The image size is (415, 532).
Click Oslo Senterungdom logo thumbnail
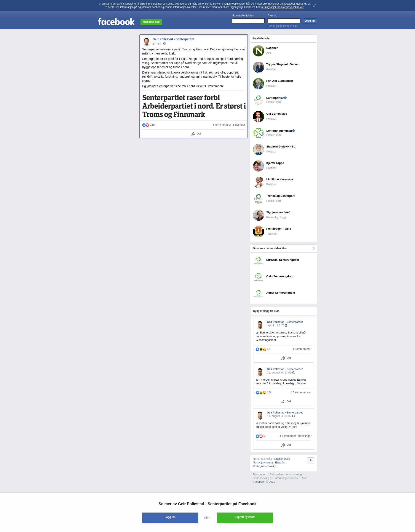click(258, 277)
